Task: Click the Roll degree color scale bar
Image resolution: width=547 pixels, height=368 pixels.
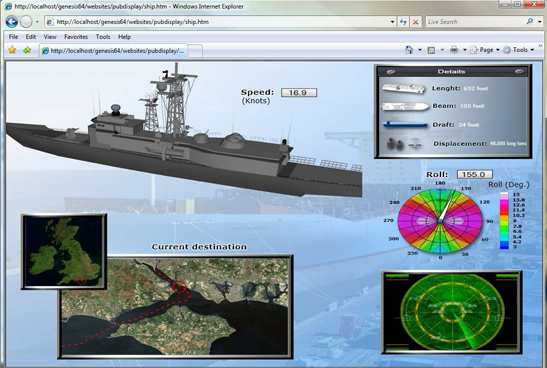Action: click(x=504, y=220)
